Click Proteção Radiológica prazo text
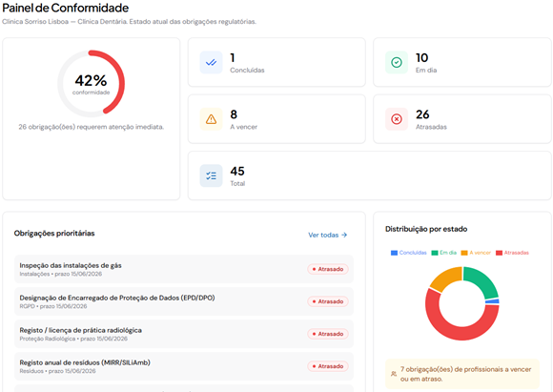 [x=73, y=339]
